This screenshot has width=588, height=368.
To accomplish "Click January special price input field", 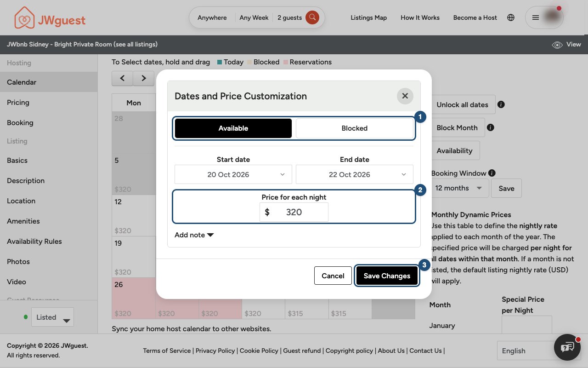I will [x=526, y=325].
